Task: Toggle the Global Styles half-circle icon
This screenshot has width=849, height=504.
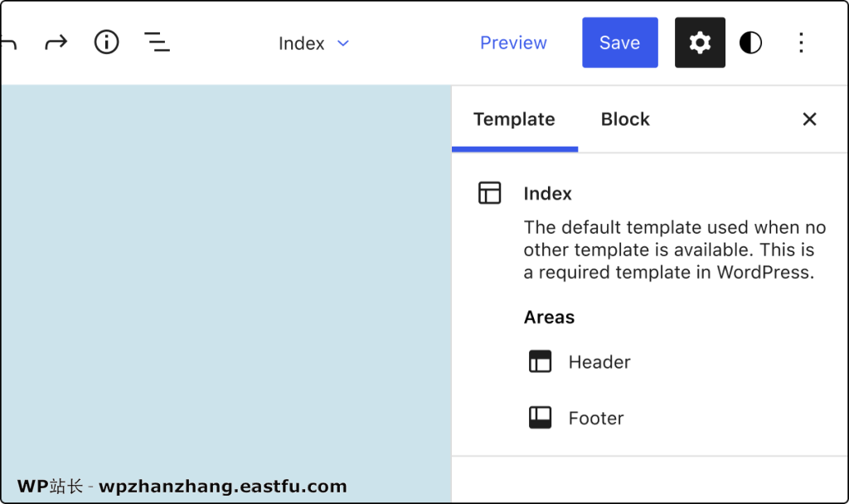Action: 750,42
